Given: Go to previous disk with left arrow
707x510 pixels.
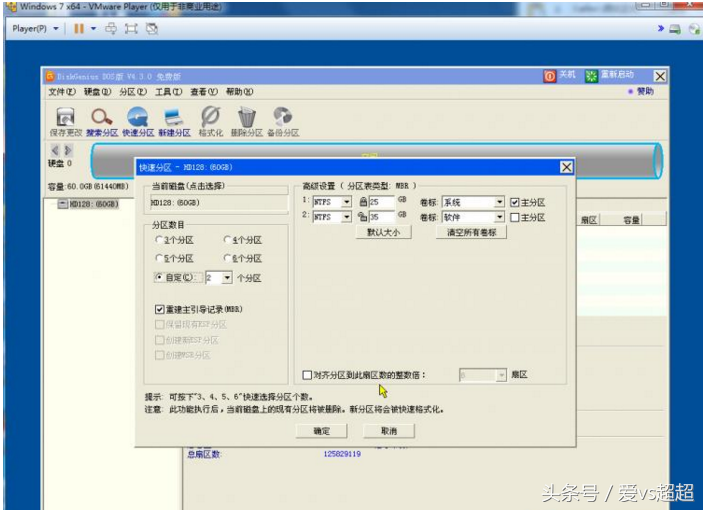Looking at the screenshot, I should pos(55,150).
